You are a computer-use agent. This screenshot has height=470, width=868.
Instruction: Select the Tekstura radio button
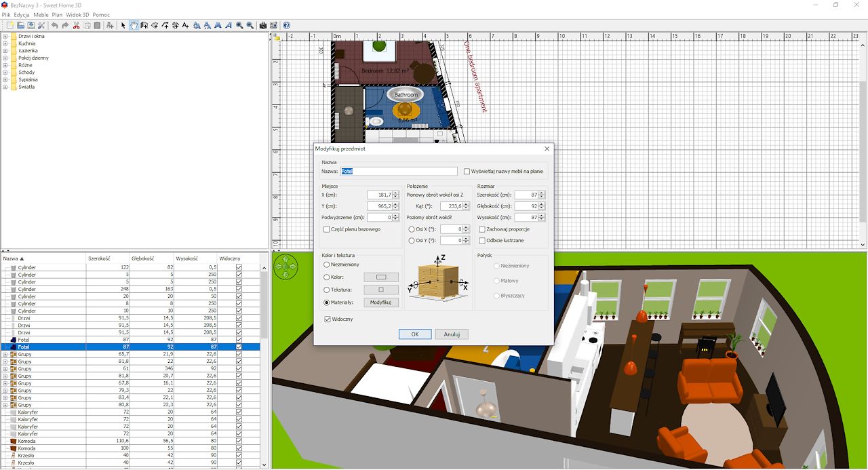(x=327, y=290)
